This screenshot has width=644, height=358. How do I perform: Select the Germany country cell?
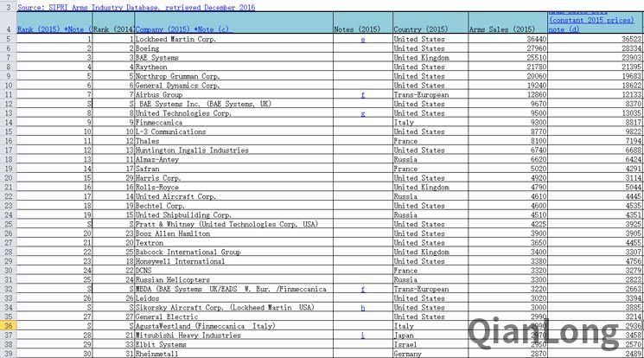(x=430, y=354)
